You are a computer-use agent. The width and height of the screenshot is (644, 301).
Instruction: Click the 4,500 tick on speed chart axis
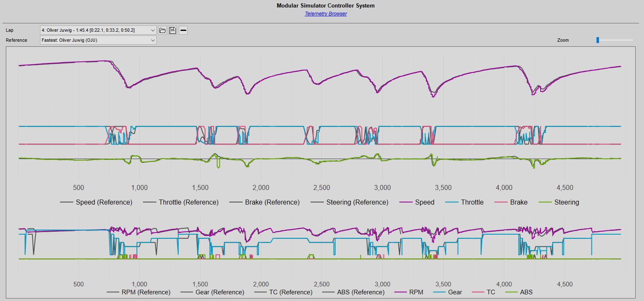(565, 188)
